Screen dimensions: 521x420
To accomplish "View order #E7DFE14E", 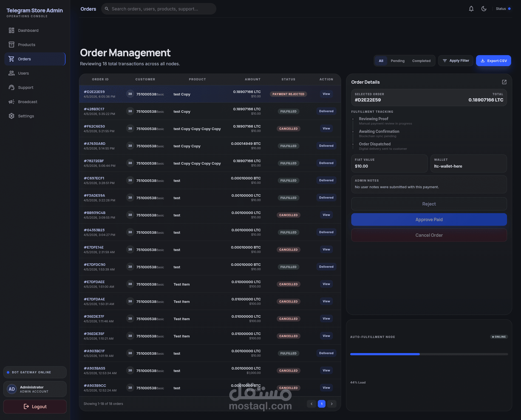I will tap(326, 249).
